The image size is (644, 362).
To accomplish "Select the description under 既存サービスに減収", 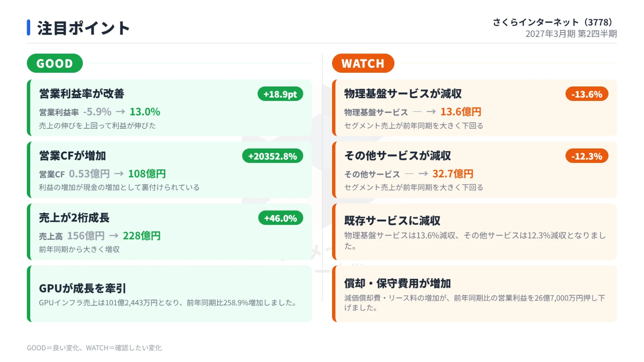I will point(475,241).
